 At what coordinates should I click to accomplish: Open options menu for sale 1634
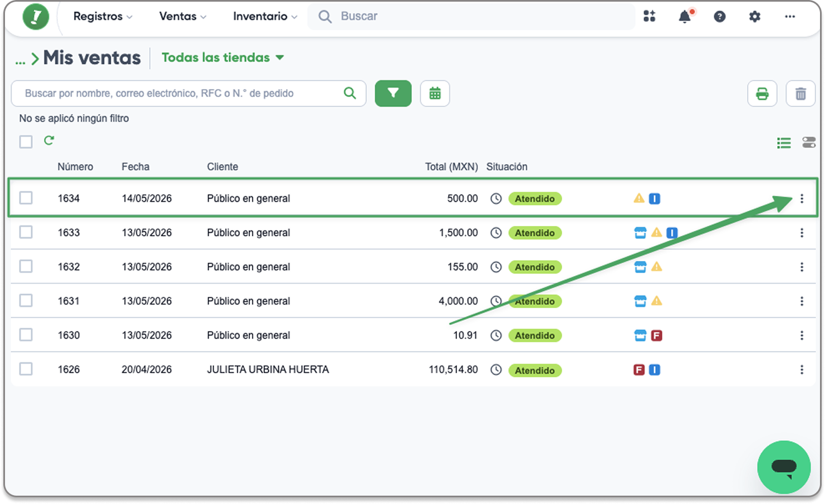(802, 199)
